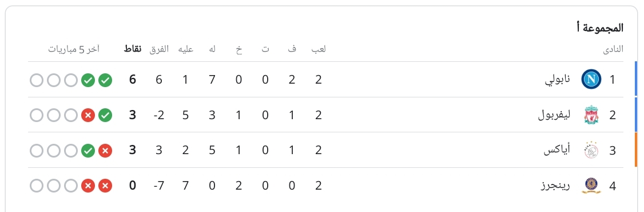
Task: Click Liverpool's red loss icon
Action: click(x=88, y=116)
